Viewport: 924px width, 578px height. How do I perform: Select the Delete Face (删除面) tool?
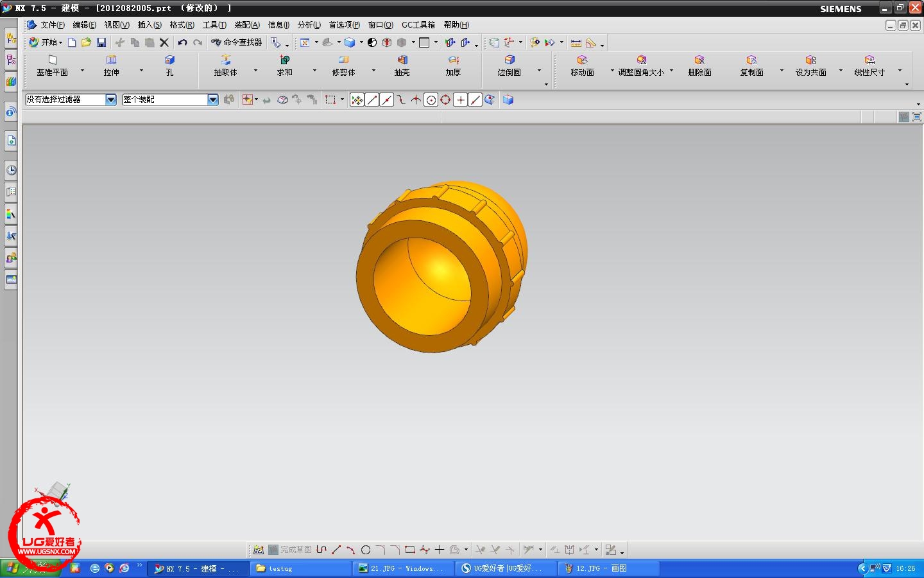pyautogui.click(x=700, y=66)
